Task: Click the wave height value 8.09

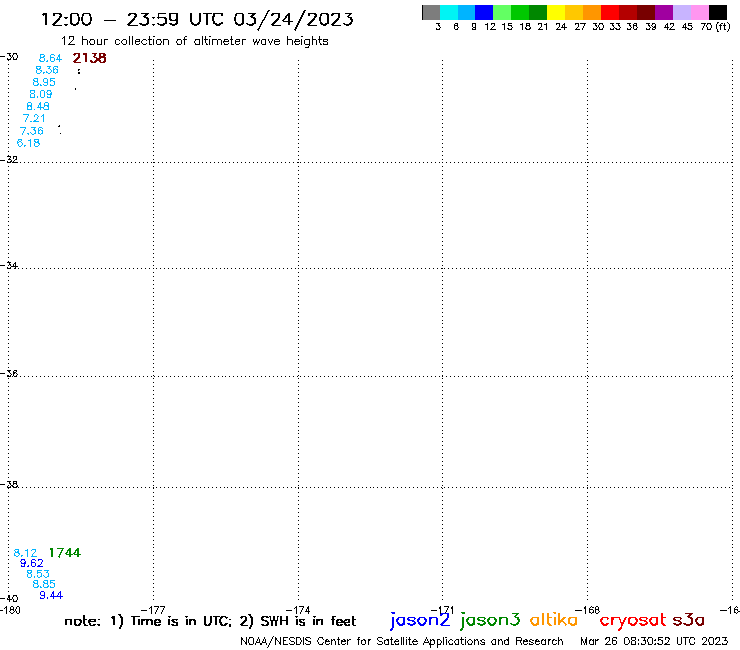Action: coord(41,94)
